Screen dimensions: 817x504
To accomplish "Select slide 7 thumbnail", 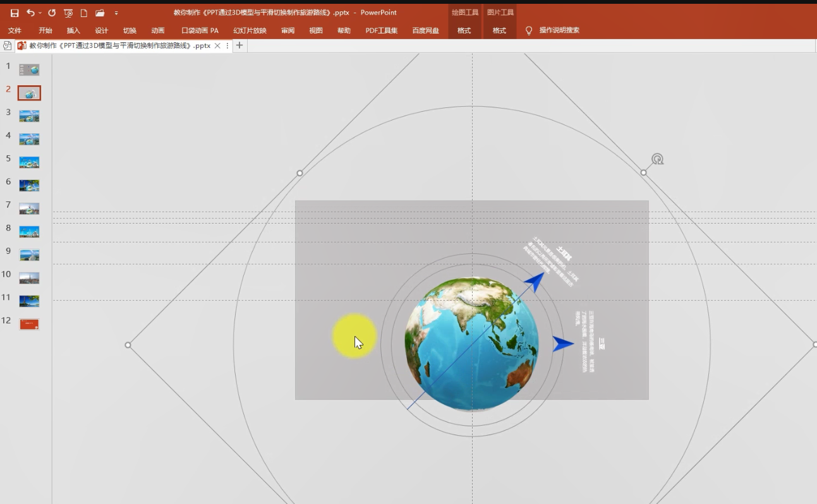I will 29,208.
